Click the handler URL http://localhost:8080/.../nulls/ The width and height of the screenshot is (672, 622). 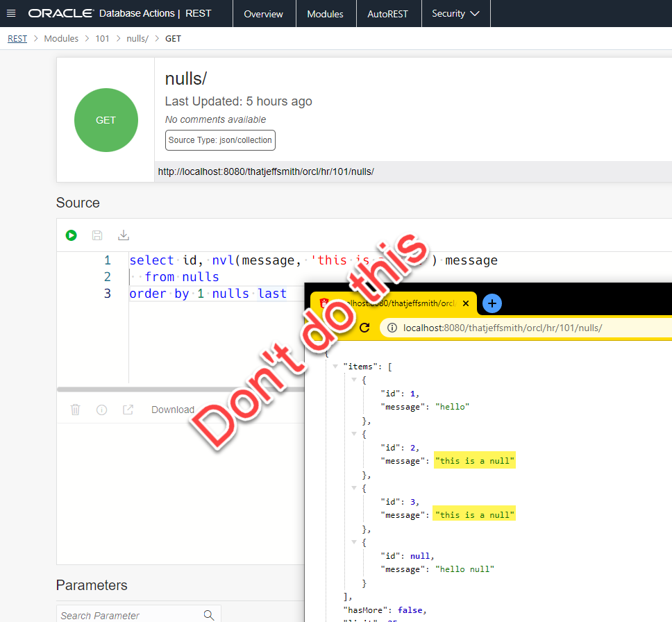click(266, 172)
